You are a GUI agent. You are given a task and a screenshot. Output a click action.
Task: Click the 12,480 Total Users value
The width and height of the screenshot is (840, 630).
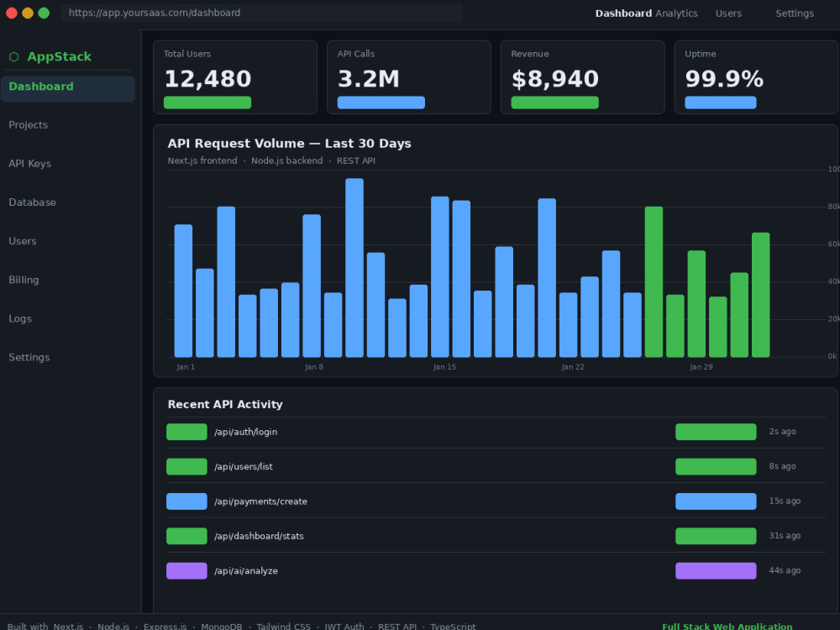point(207,79)
